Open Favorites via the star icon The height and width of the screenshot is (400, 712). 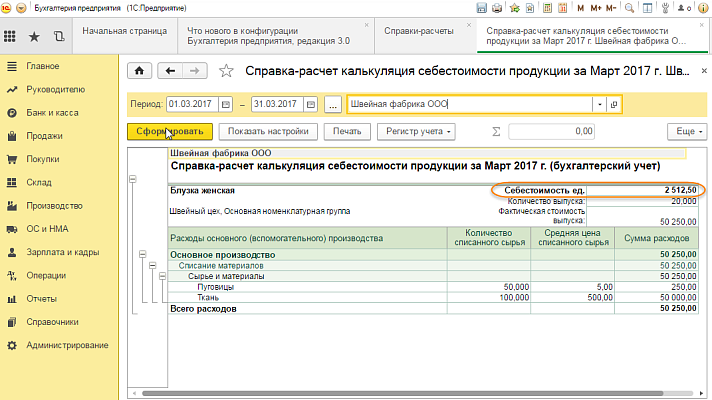pyautogui.click(x=35, y=37)
